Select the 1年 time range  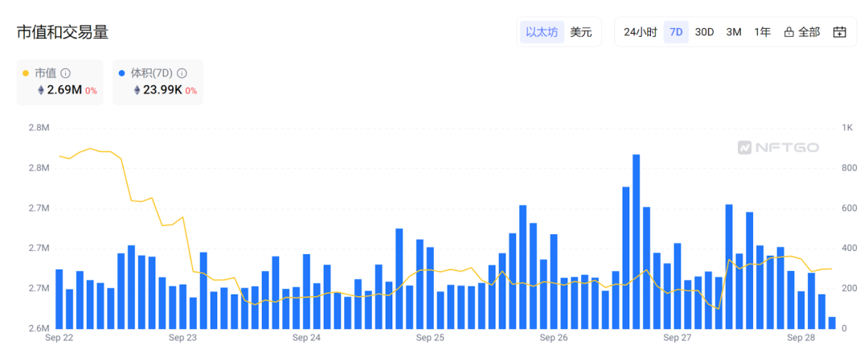pos(762,32)
